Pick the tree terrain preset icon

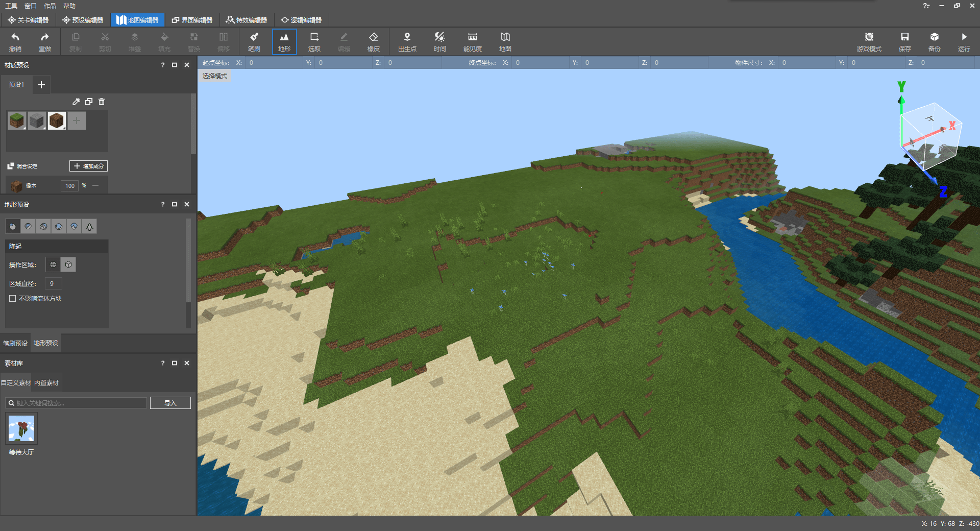(x=89, y=226)
